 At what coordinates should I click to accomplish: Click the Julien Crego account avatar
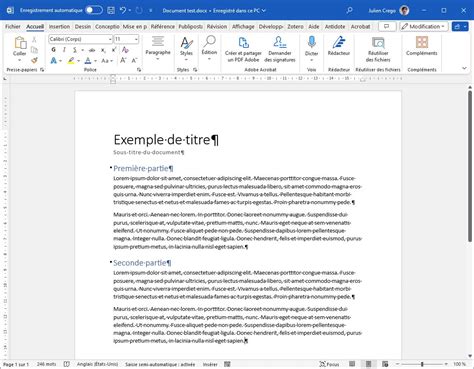[405, 10]
